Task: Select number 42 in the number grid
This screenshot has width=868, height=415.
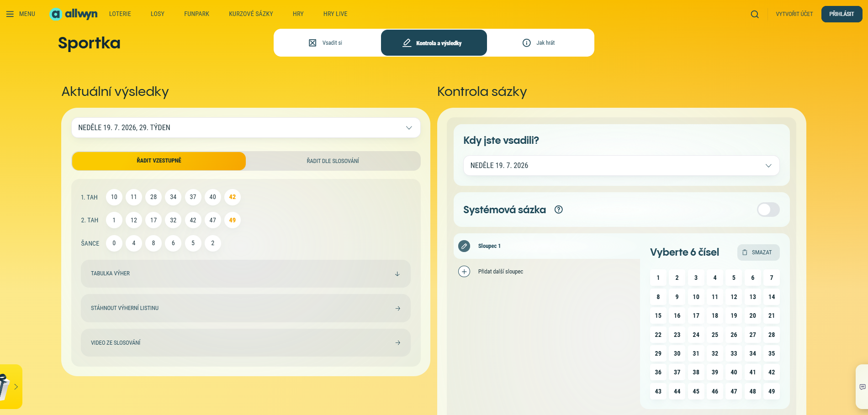Action: coord(772,372)
